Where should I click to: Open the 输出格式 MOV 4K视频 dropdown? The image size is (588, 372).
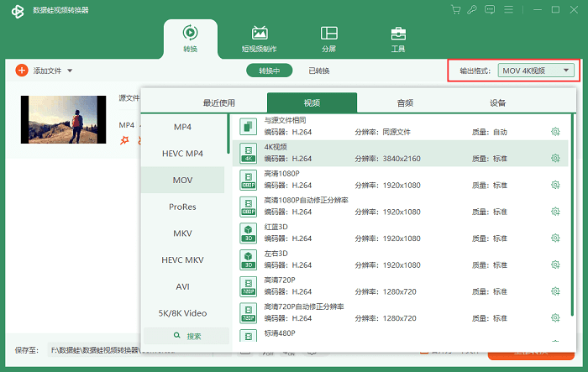click(536, 71)
